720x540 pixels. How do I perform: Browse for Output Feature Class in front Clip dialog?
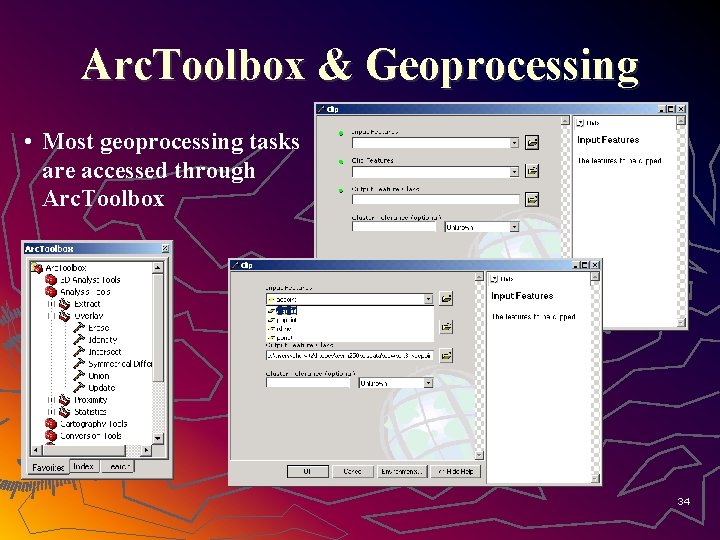pyautogui.click(x=446, y=355)
